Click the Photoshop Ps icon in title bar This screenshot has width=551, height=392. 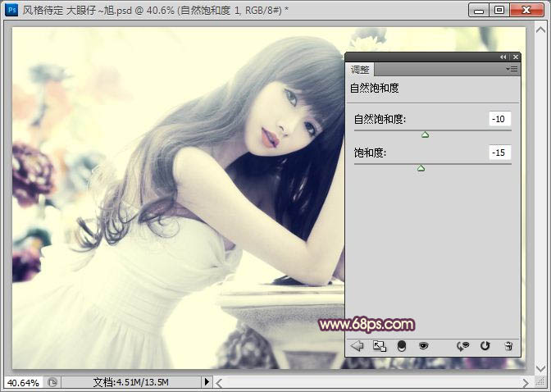pyautogui.click(x=12, y=9)
